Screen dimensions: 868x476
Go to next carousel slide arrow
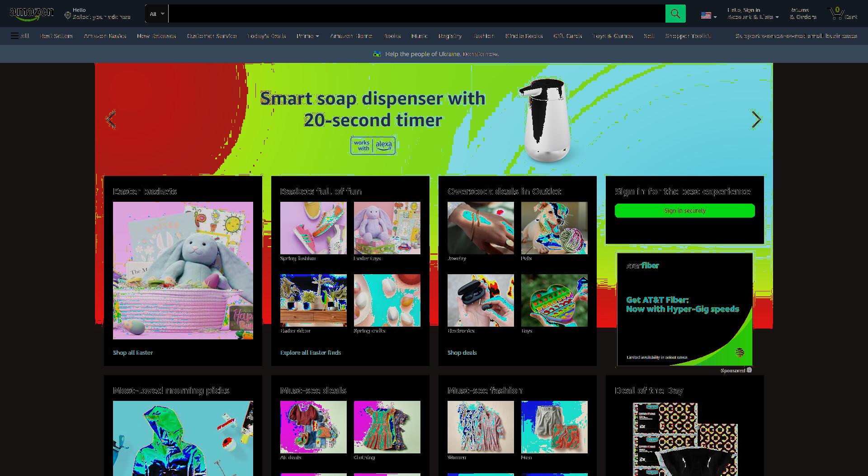click(x=756, y=119)
